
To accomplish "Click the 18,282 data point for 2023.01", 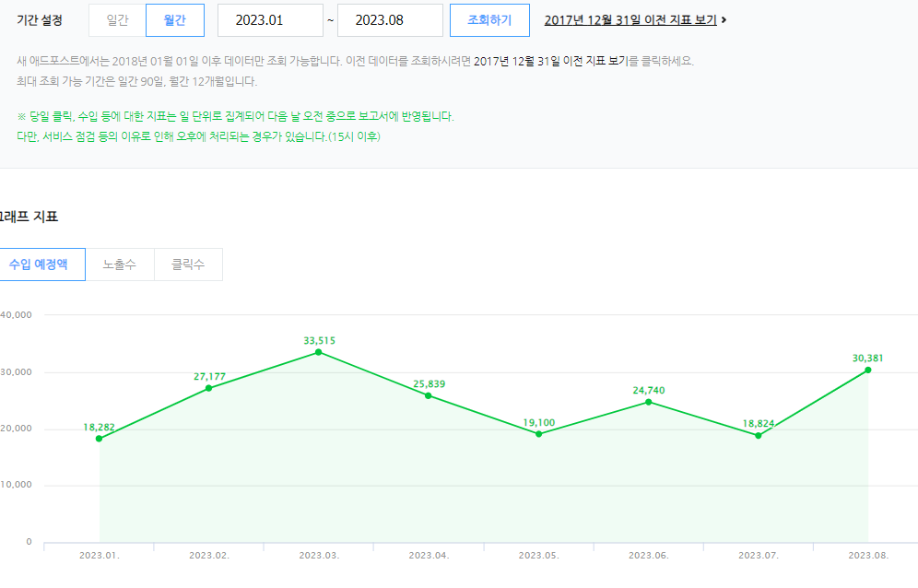I will (x=99, y=439).
